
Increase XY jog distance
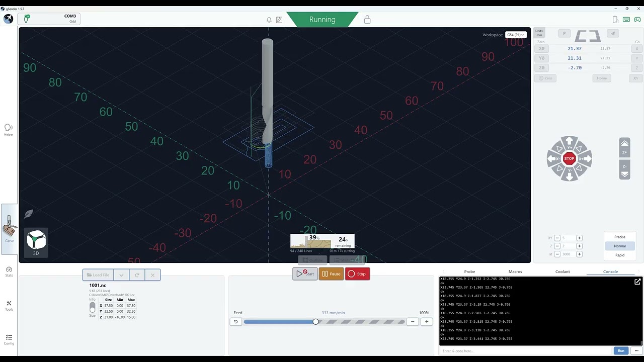[579, 238]
